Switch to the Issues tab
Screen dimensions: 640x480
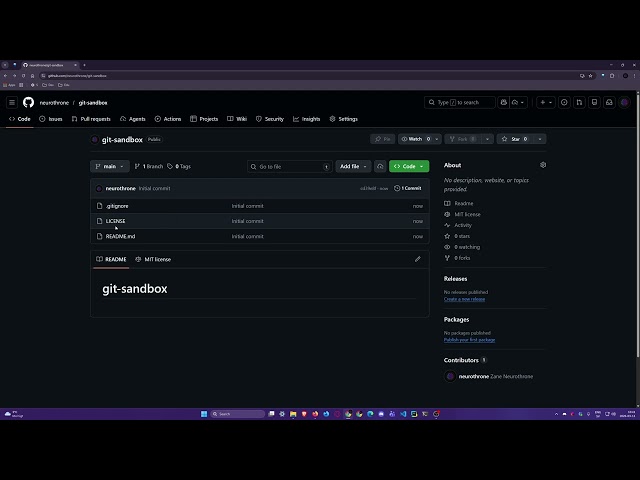tap(51, 119)
